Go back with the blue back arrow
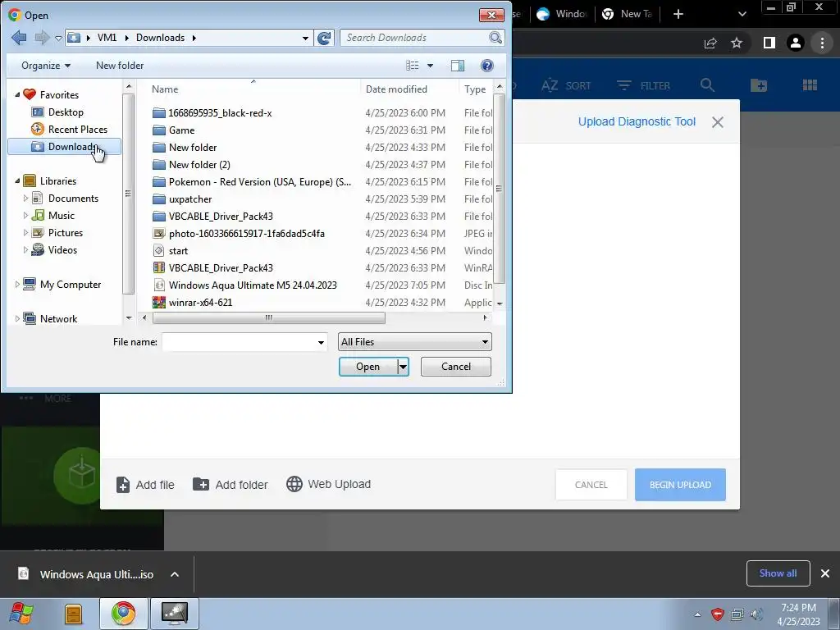 click(x=19, y=38)
